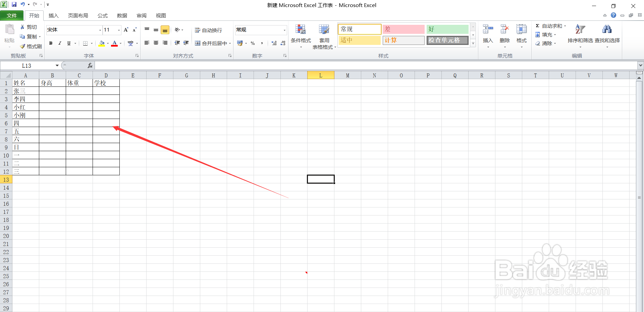The image size is (644, 312).
Task: Click the vertical scrollbar up arrow
Action: tap(639, 78)
